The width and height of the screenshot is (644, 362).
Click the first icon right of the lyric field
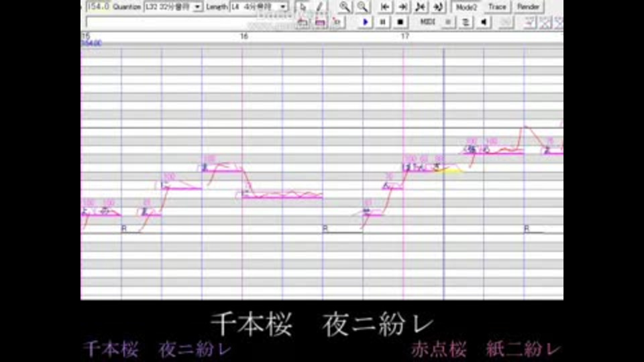coord(303,22)
